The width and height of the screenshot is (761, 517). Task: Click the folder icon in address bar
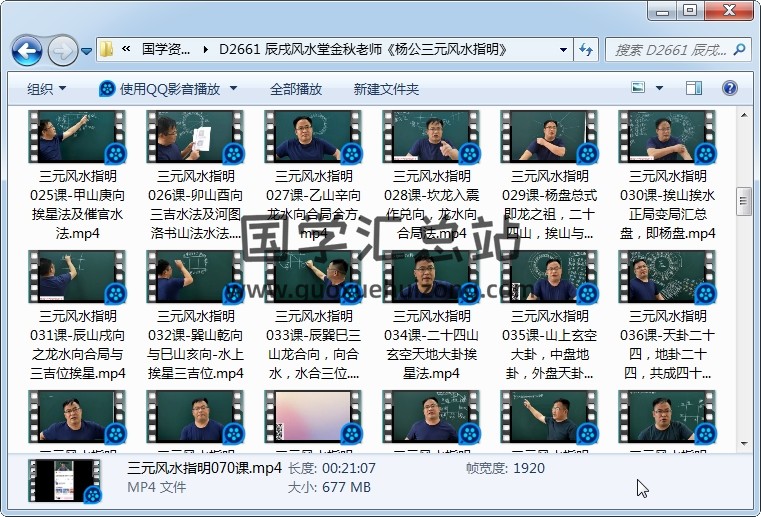tap(106, 49)
